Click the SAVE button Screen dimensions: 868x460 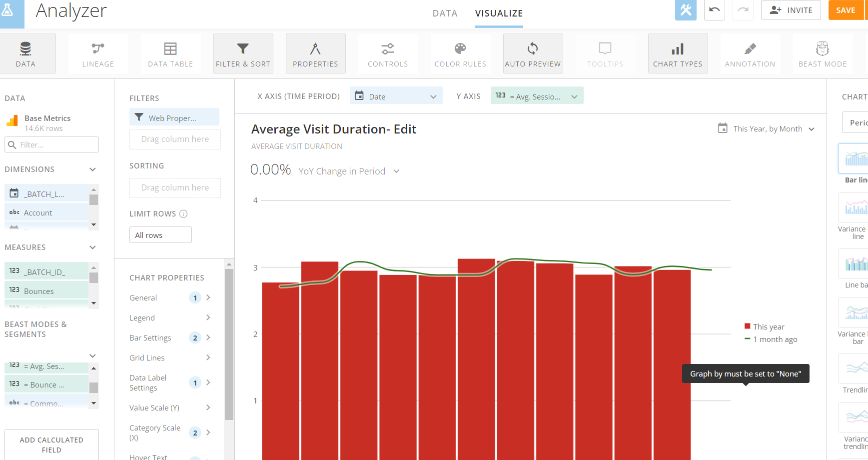pos(846,10)
